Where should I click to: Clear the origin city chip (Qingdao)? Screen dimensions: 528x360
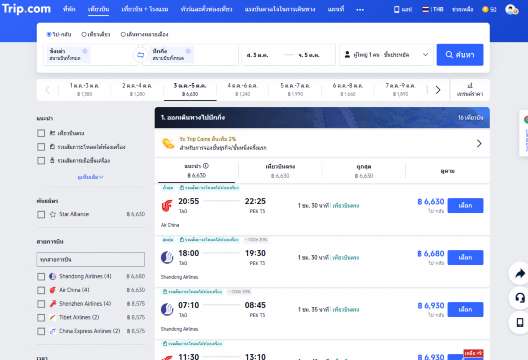coord(85,51)
